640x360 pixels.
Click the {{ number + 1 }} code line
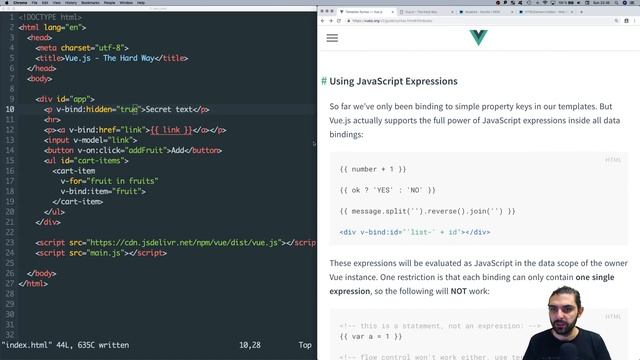tap(373, 169)
